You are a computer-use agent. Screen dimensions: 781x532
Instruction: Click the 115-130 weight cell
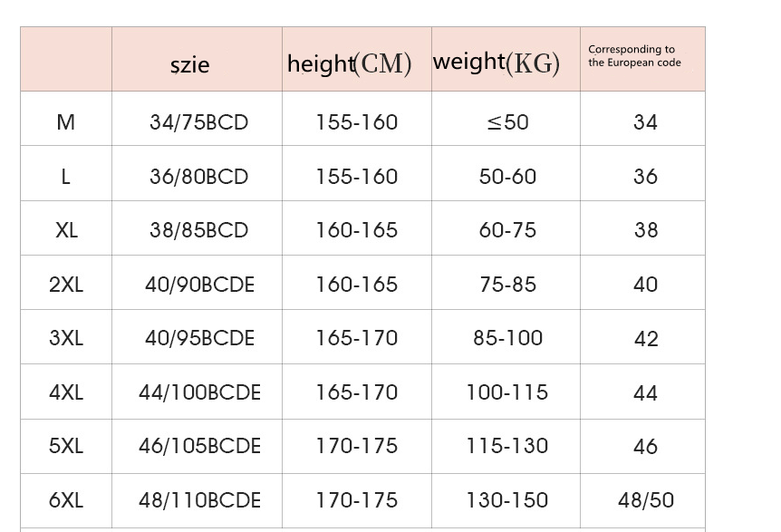point(507,446)
